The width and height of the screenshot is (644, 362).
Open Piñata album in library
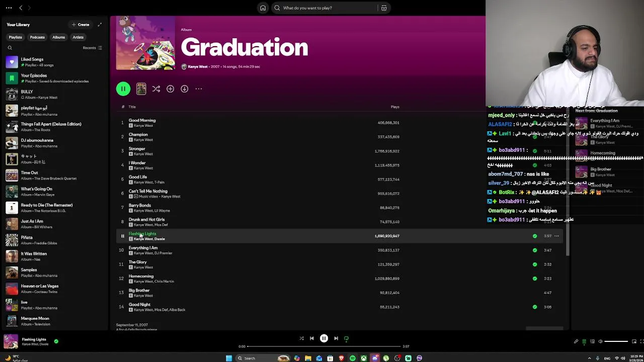55,240
